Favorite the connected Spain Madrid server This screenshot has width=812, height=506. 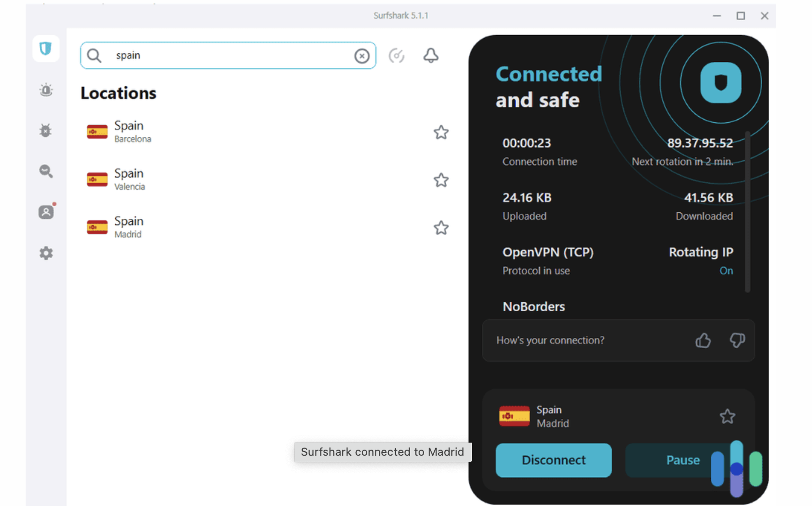(727, 416)
